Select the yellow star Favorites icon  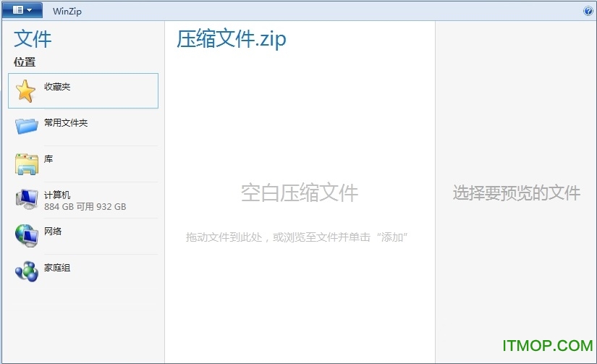25,91
